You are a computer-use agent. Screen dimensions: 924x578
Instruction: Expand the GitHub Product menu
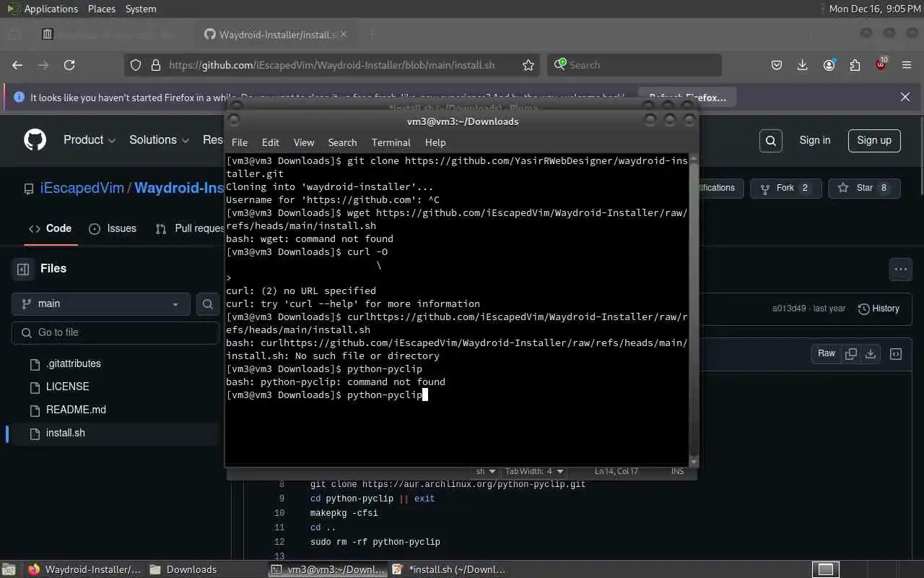coord(90,140)
